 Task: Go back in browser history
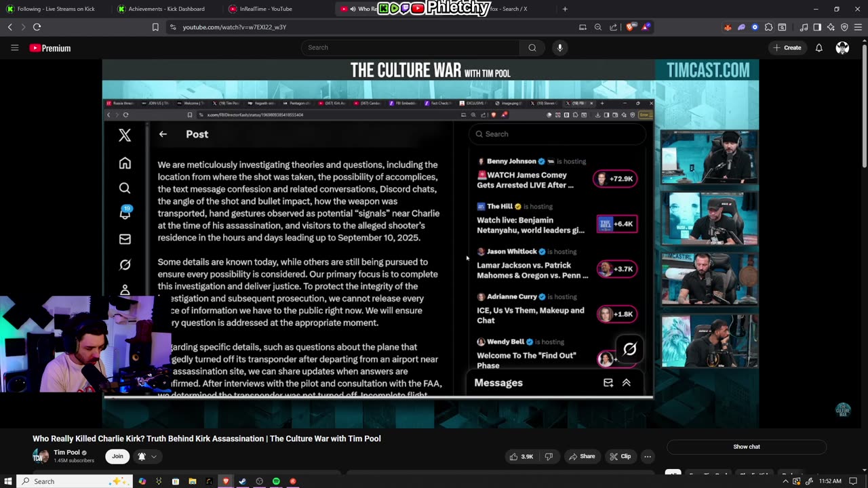pyautogui.click(x=9, y=27)
